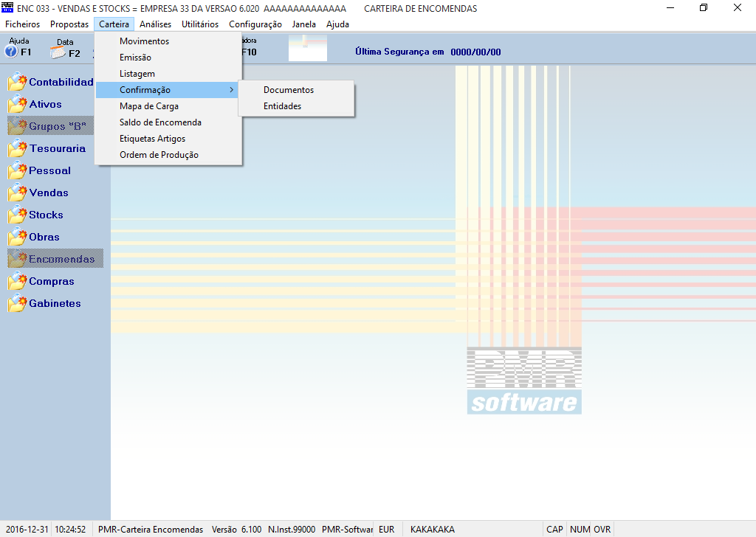
Task: Select Etiquetas Artigos menu entry
Action: click(168, 139)
